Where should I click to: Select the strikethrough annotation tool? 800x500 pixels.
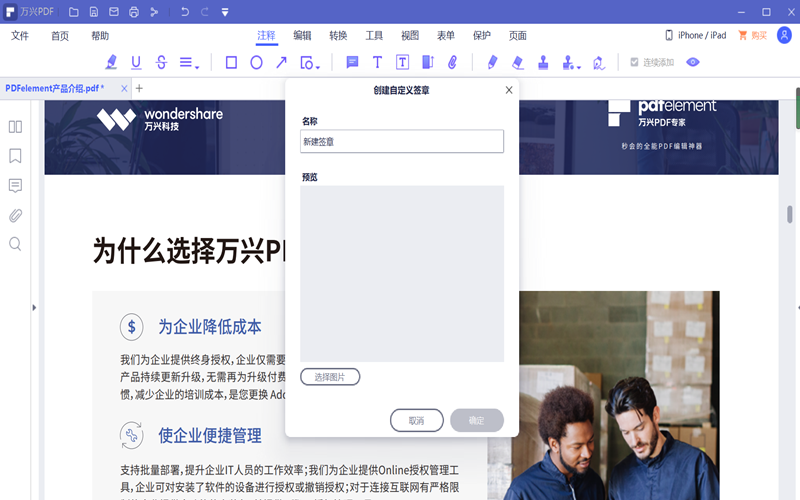pos(161,62)
